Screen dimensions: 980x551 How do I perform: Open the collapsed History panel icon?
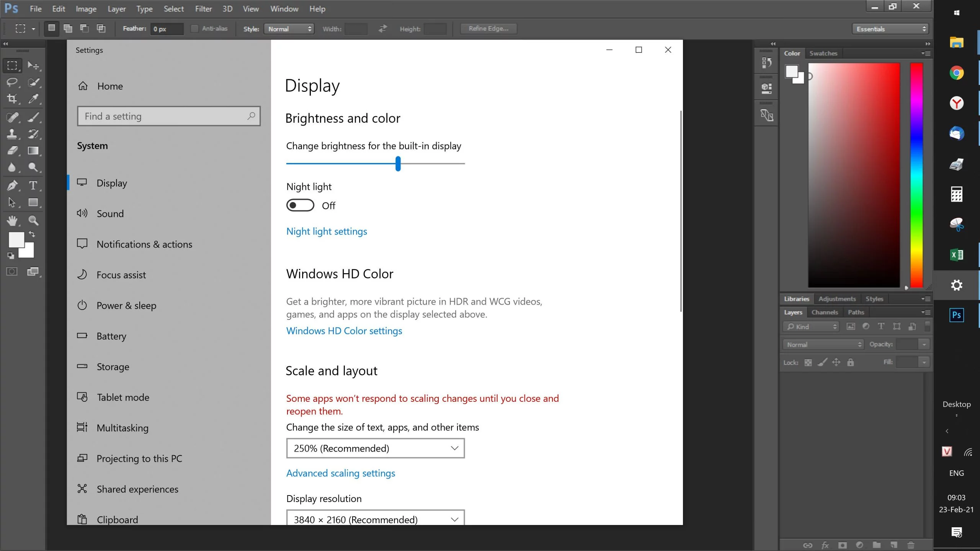coord(766,62)
